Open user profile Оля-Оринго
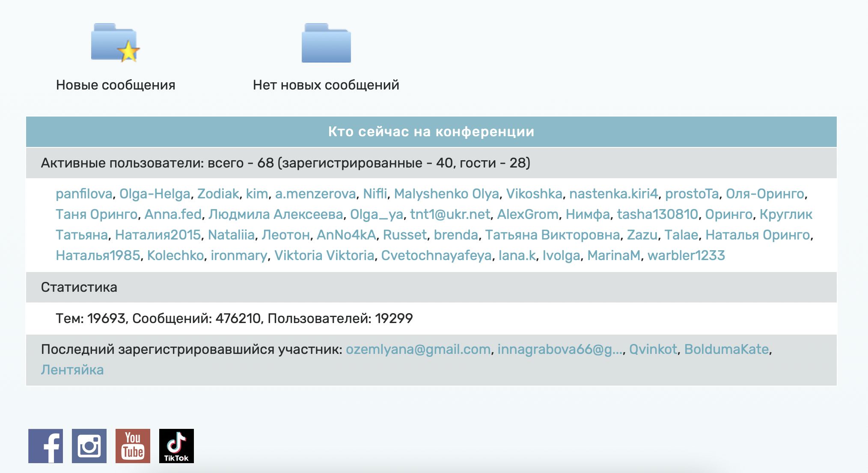This screenshot has height=473, width=868. click(x=765, y=194)
